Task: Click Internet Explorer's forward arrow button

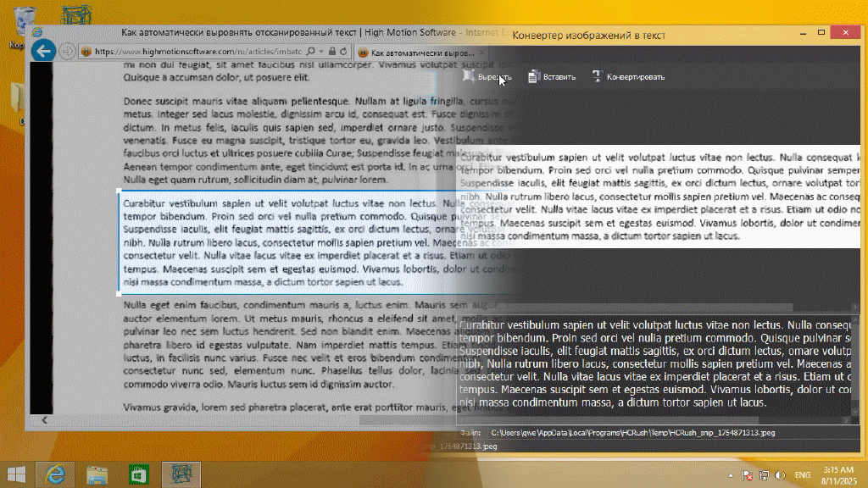Action: 67,52
